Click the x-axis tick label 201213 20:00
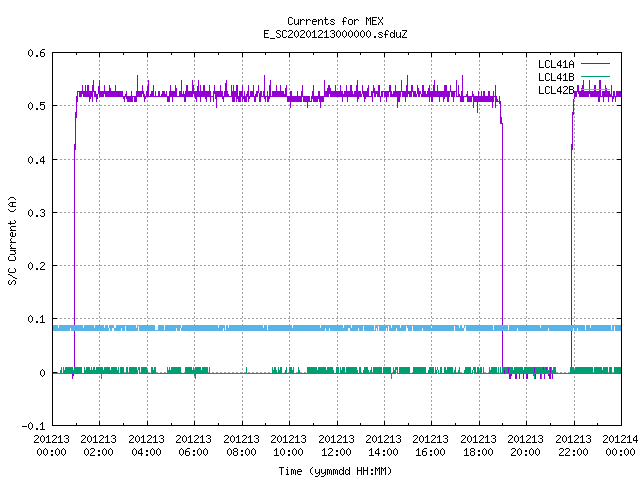Image resolution: width=640 pixels, height=480 pixels. click(x=525, y=446)
